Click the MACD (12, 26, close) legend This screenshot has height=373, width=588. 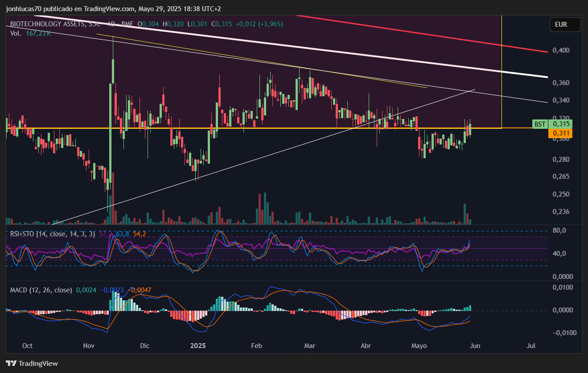[41, 290]
